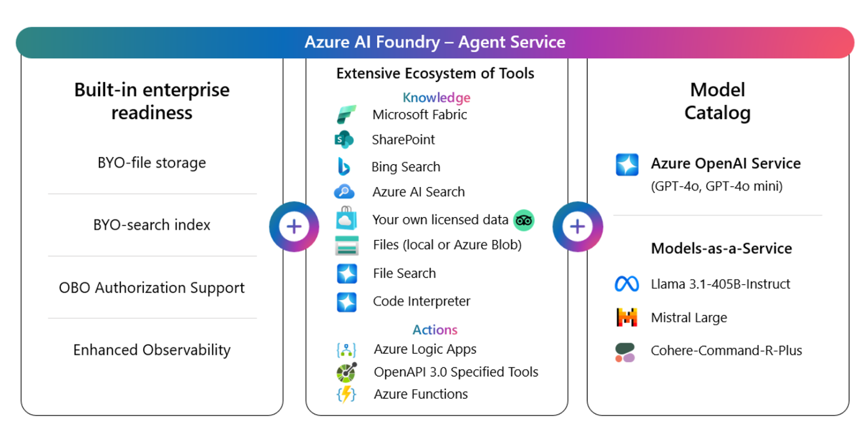This screenshot has width=868, height=436.
Task: Click the Azure AI Foundry Agent Service banner
Action: (435, 42)
